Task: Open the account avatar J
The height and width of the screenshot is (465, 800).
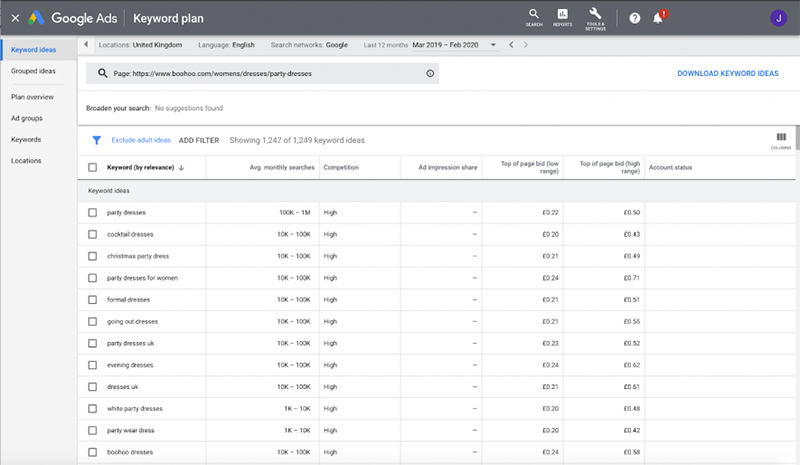Action: pyautogui.click(x=779, y=18)
